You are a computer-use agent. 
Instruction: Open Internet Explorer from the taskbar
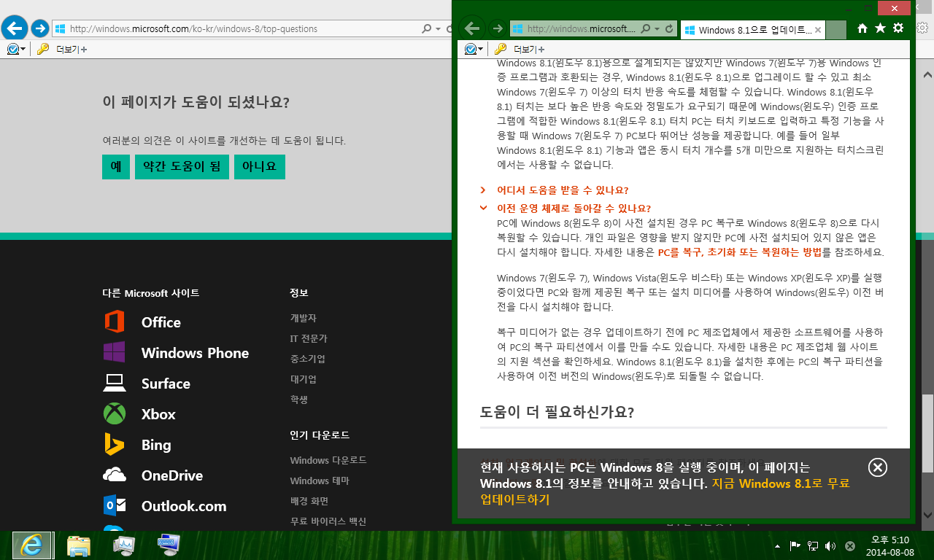tap(32, 545)
